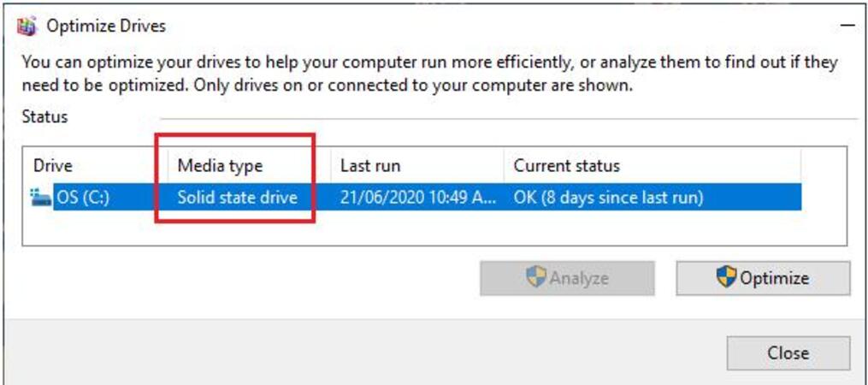Click the Solid state drive cell

click(x=238, y=198)
